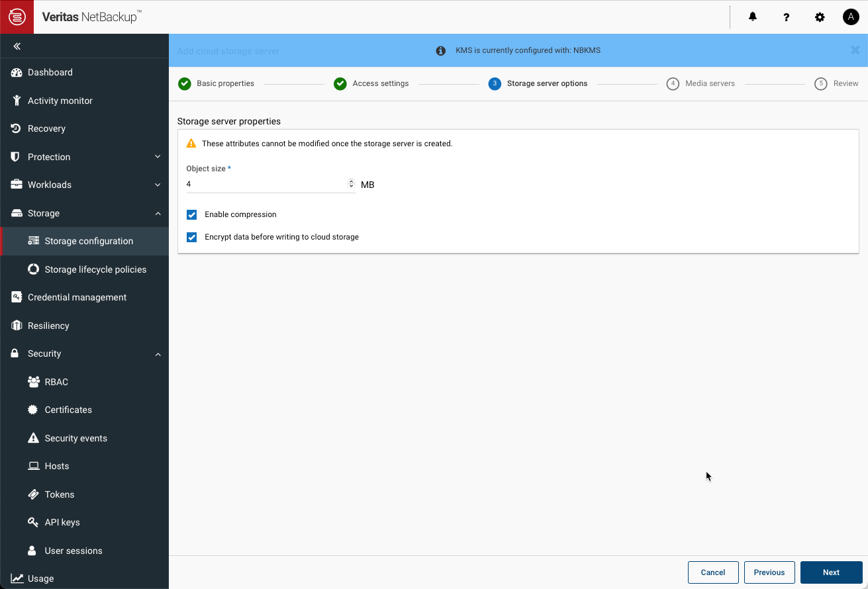Select Storage server options step
The image size is (868, 589).
(x=538, y=84)
